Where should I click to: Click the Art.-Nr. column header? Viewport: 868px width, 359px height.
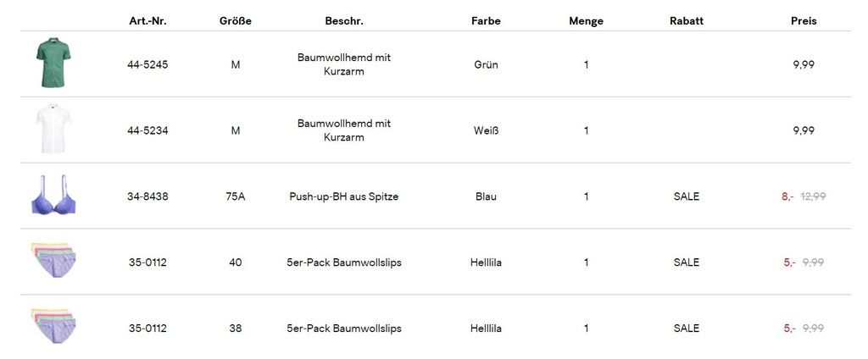(x=147, y=21)
